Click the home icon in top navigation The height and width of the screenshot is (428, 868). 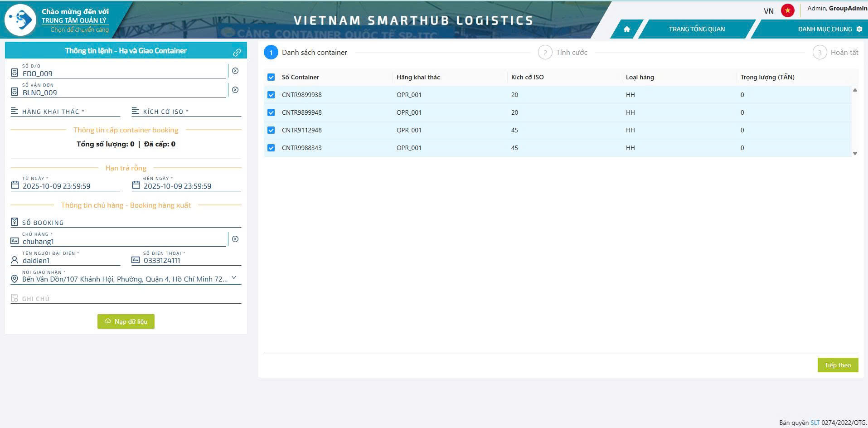point(626,29)
